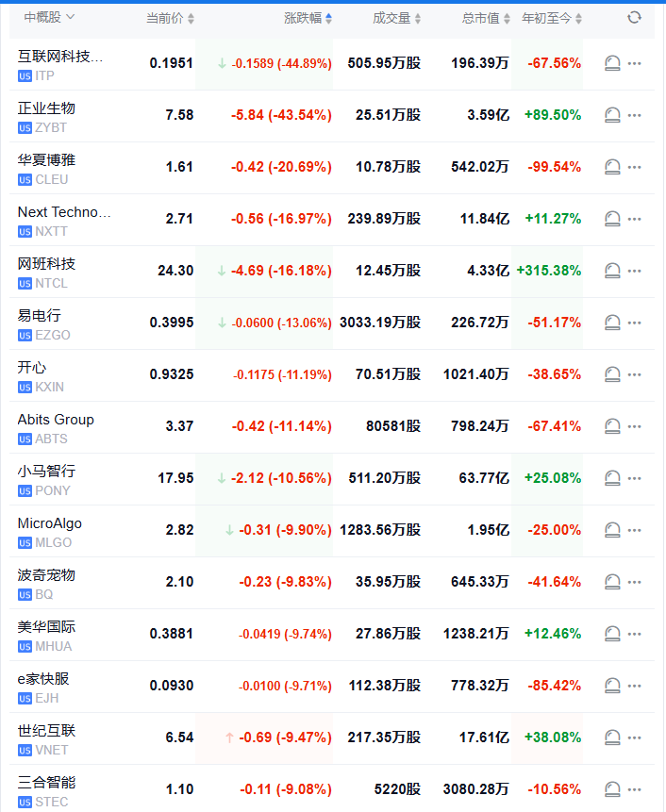Set price alert bell for STEC
This screenshot has width=666, height=812.
coord(612,789)
